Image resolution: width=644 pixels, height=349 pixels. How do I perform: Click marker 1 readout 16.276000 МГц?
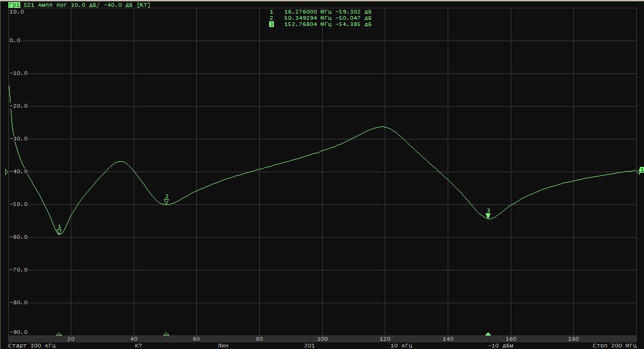click(308, 11)
